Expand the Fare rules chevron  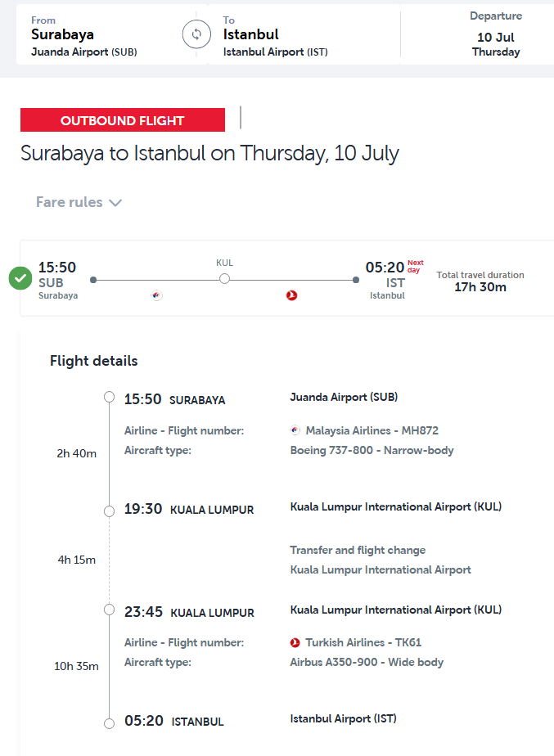(115, 203)
